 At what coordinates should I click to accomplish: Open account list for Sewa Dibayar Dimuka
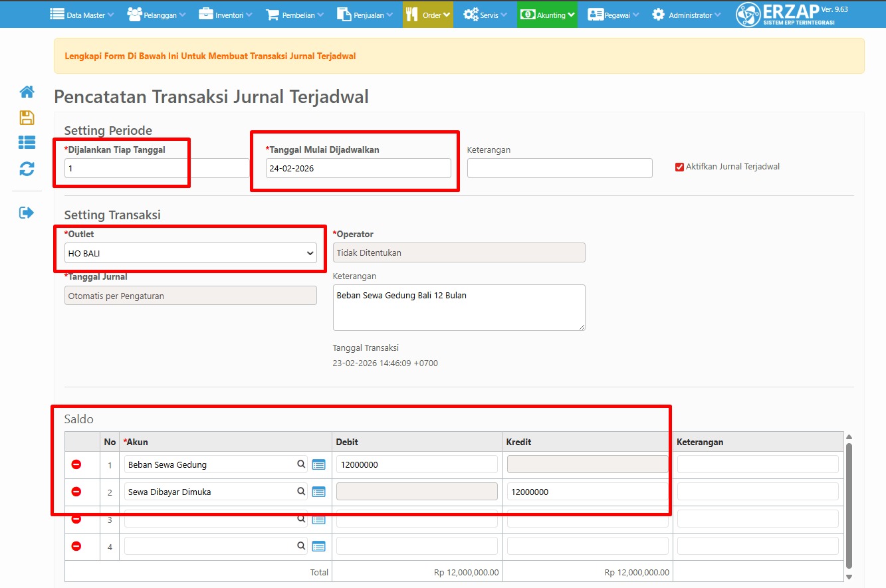318,492
